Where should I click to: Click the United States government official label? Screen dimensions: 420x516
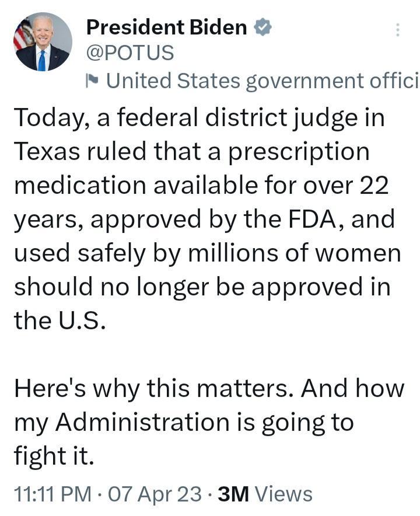click(x=257, y=78)
